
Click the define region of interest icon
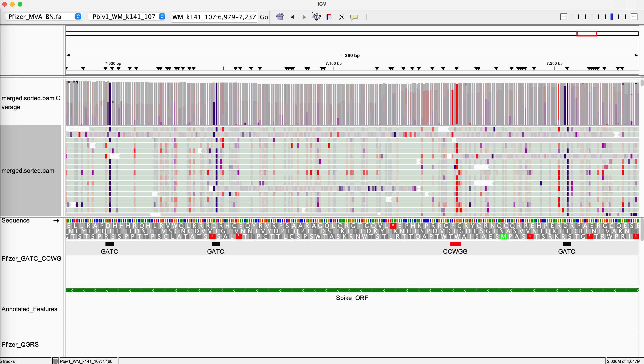tap(329, 17)
